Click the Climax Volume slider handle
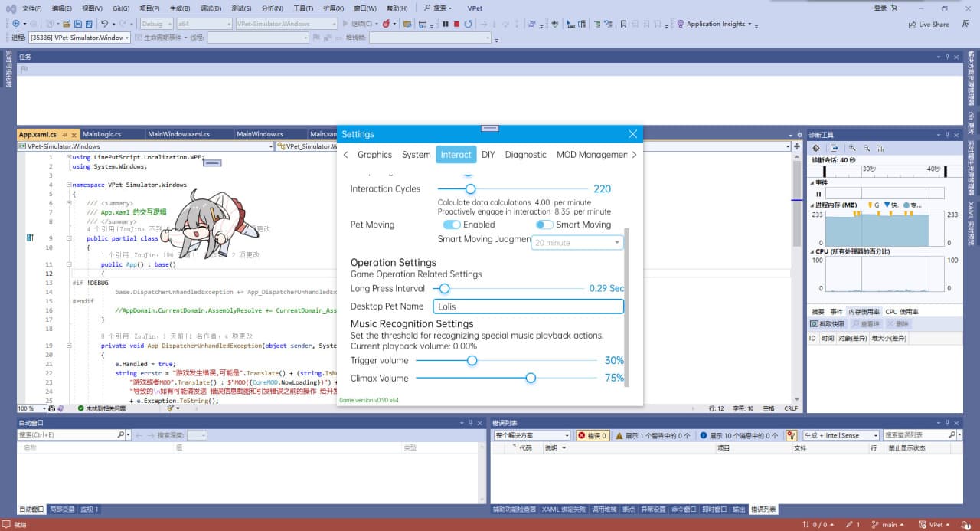 click(531, 378)
